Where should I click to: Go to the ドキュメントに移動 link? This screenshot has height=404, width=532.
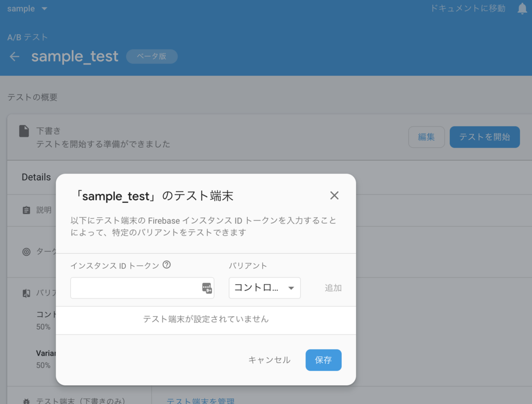pos(468,8)
